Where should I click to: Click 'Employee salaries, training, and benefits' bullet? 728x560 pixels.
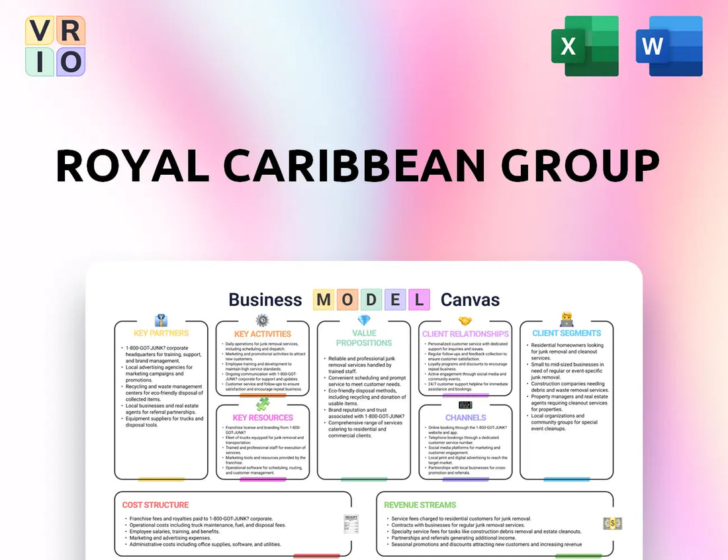click(x=174, y=532)
